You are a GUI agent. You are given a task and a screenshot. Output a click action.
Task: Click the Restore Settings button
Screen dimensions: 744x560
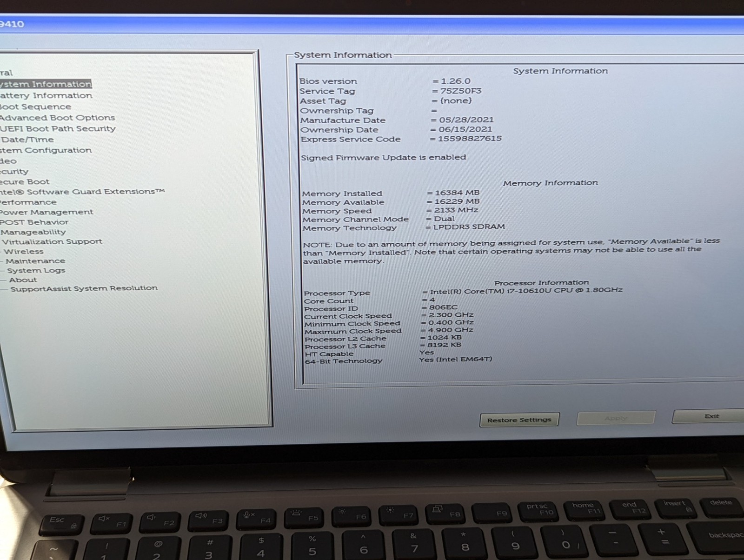tap(519, 420)
